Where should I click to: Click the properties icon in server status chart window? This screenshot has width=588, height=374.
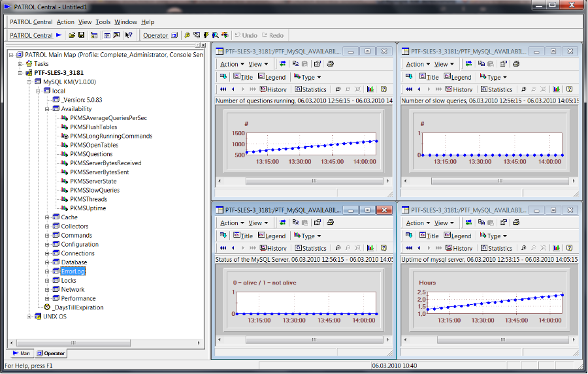coord(318,222)
